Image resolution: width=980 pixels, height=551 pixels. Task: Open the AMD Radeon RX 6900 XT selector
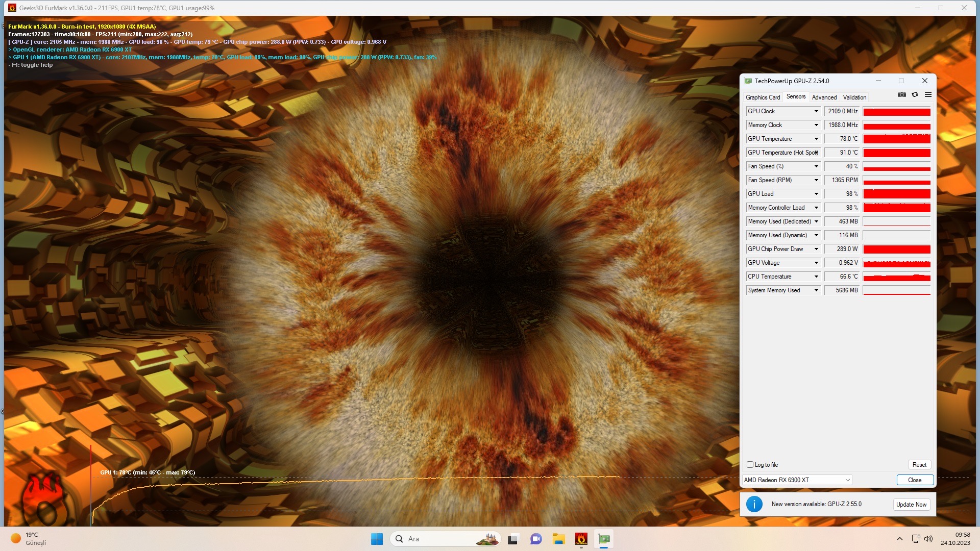point(797,480)
